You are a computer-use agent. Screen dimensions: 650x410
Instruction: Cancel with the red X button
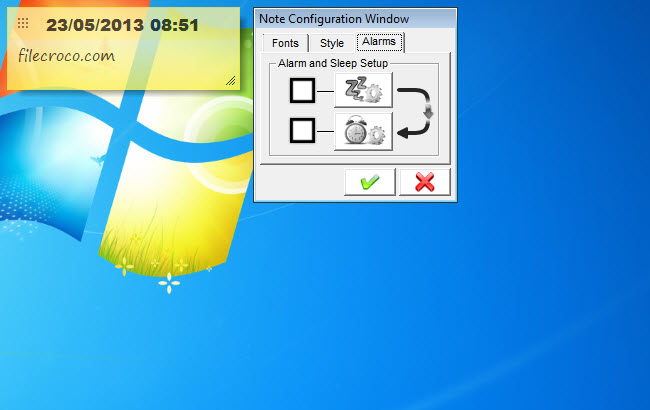[424, 182]
